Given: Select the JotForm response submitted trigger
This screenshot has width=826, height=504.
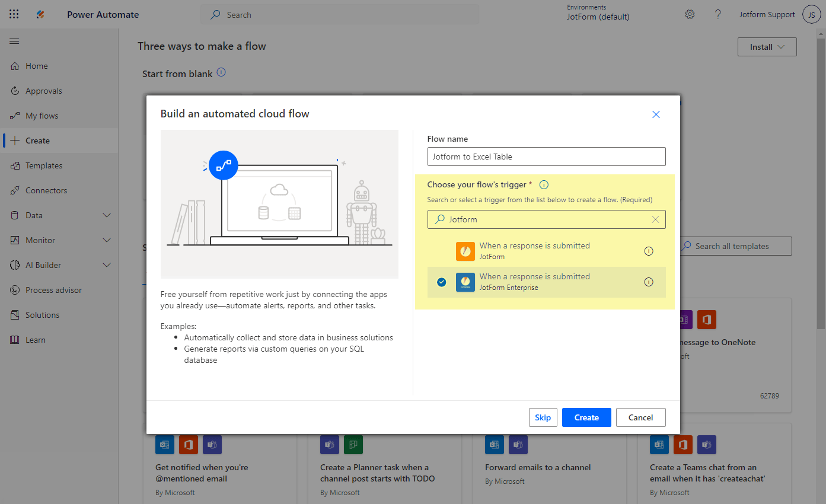Looking at the screenshot, I should point(534,251).
